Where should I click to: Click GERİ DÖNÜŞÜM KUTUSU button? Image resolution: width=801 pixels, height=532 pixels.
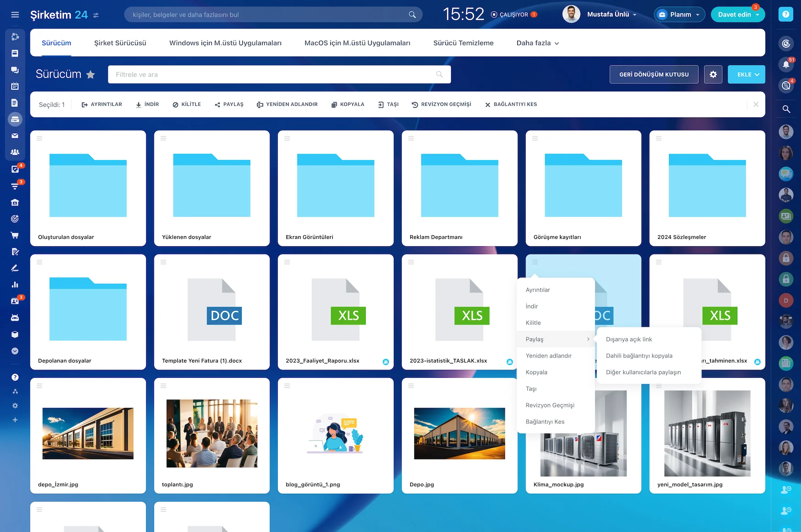(653, 74)
